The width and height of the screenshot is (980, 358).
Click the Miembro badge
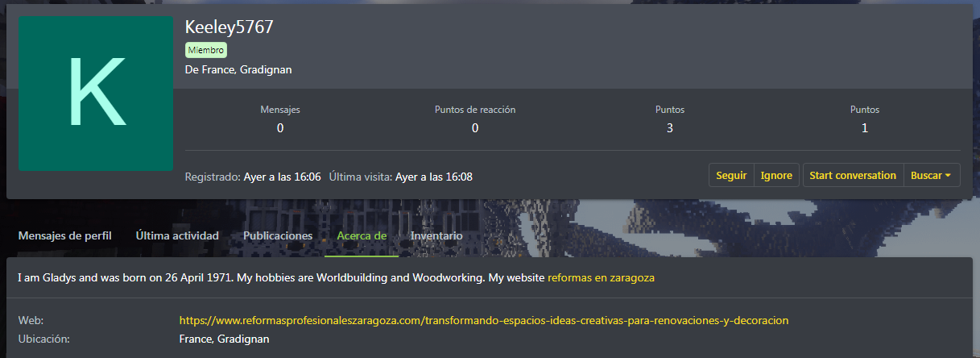tap(206, 50)
